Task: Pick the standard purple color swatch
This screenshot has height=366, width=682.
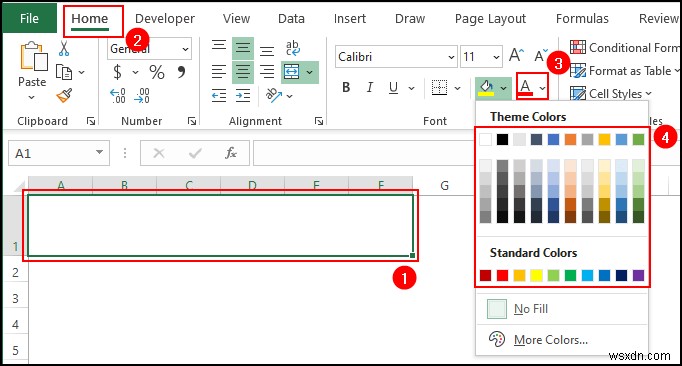Action: click(x=639, y=275)
